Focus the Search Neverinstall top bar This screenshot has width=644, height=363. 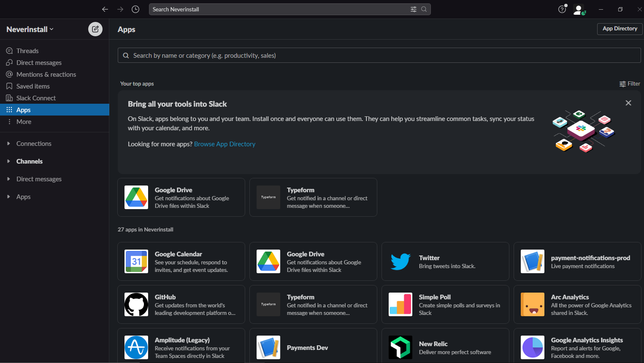[x=290, y=9]
